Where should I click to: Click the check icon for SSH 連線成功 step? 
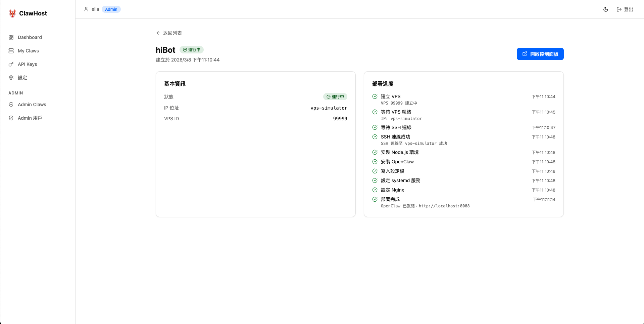375,137
